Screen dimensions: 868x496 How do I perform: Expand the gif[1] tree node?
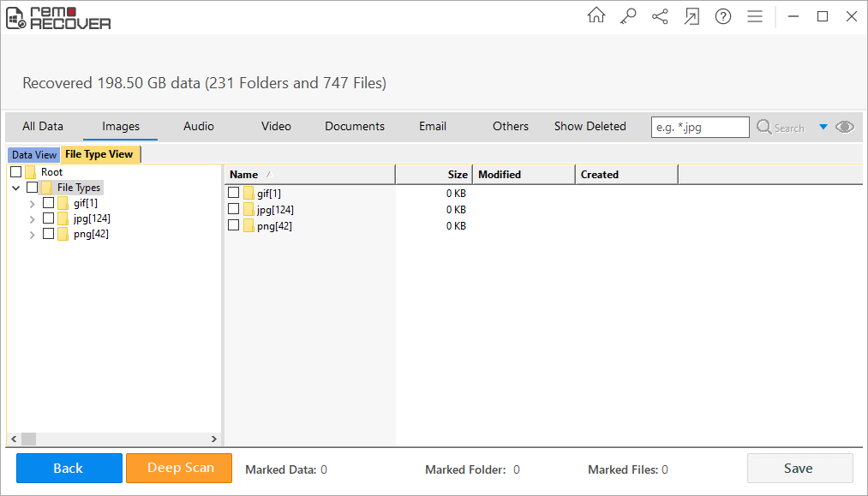pyautogui.click(x=33, y=204)
